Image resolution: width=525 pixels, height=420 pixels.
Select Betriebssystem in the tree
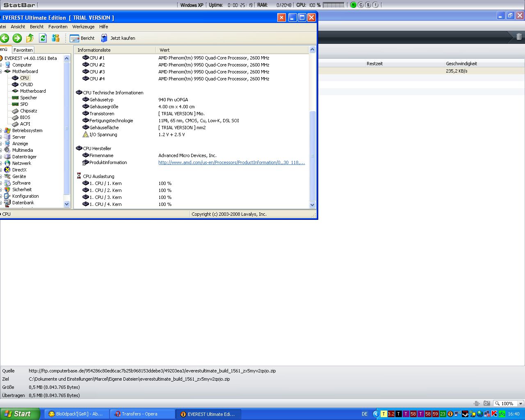click(27, 130)
